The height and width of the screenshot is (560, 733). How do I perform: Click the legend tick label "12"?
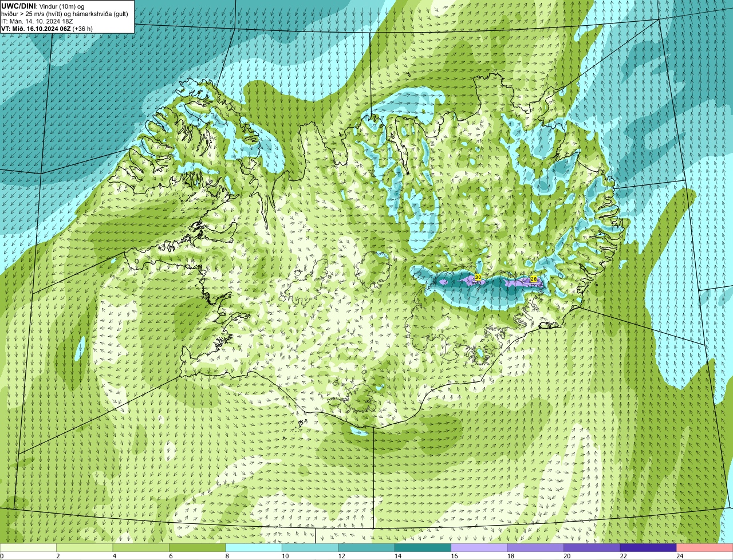(341, 556)
